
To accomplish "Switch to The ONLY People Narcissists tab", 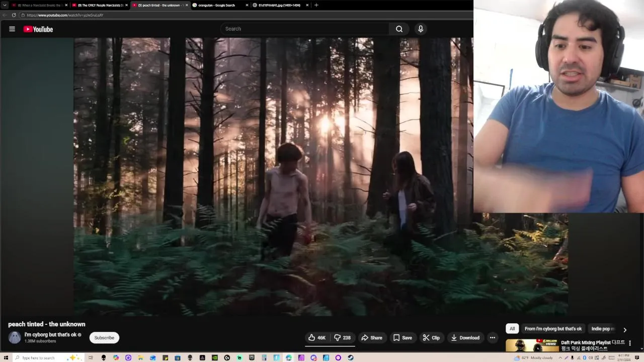I will pos(100,5).
